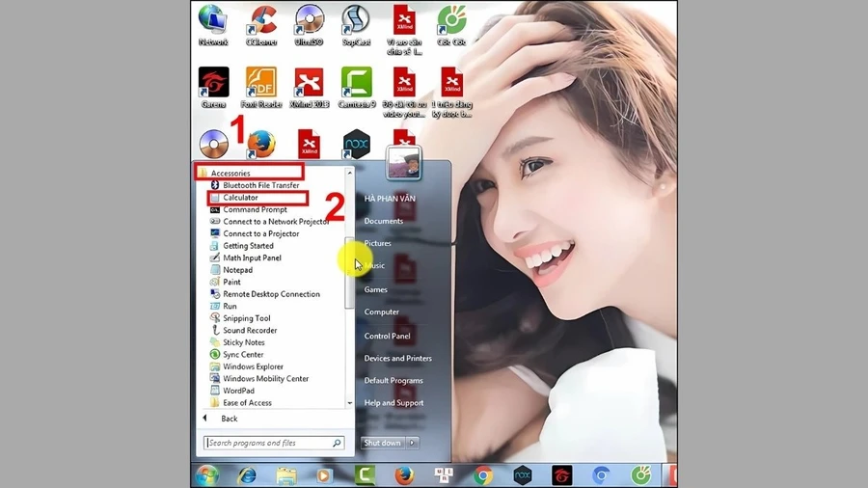Open Camtasia from the taskbar
This screenshot has height=488, width=868.
(x=365, y=475)
